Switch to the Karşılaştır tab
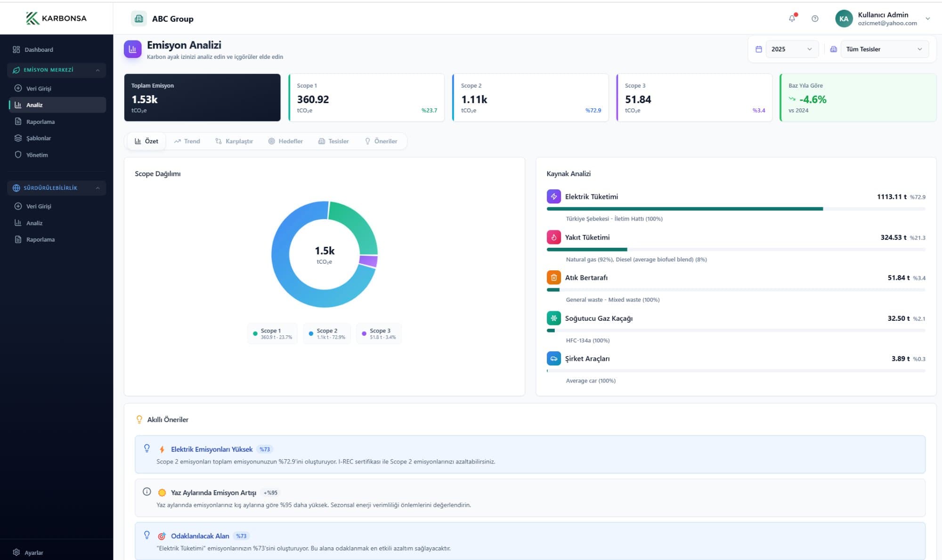This screenshot has width=942, height=560. click(234, 141)
